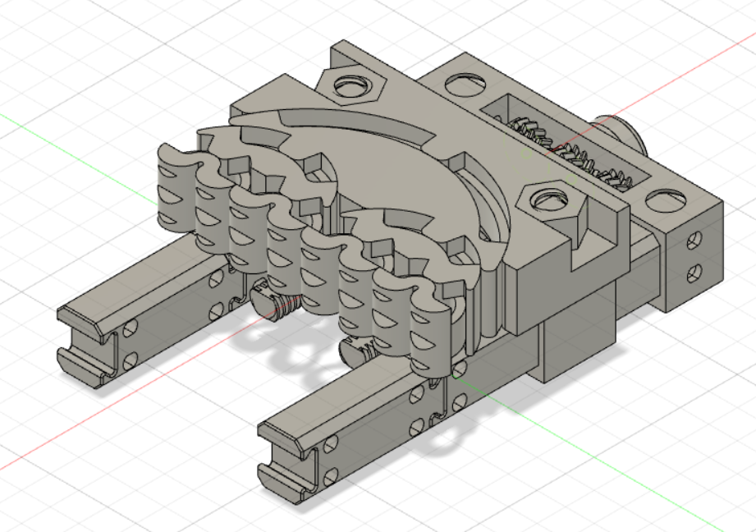
Task: Select the worm gear inside the rectangular slot
Action: tap(570, 154)
